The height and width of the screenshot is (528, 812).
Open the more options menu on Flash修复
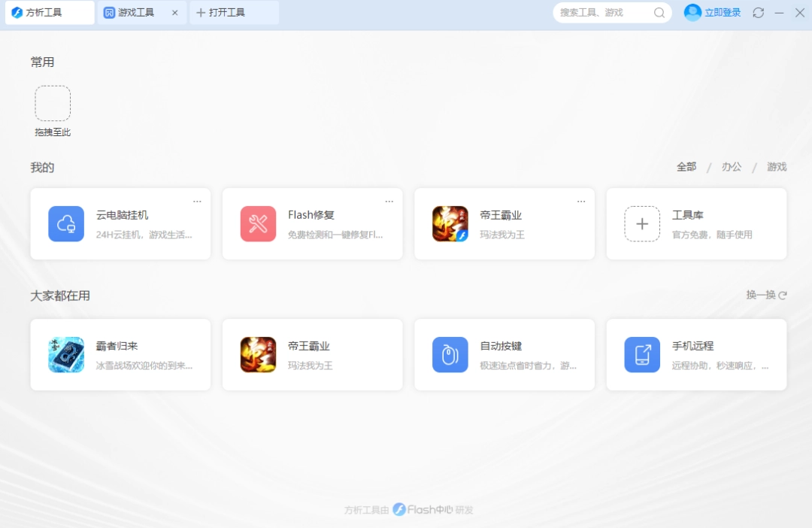[389, 201]
